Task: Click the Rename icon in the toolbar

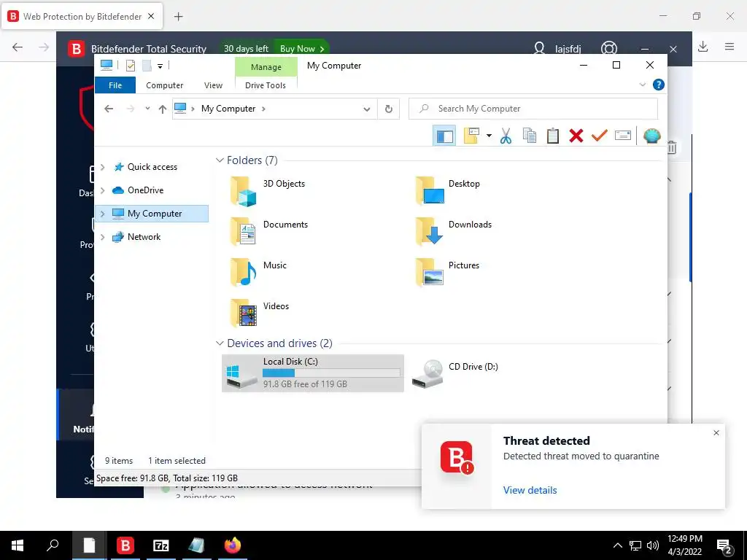Action: coord(623,136)
